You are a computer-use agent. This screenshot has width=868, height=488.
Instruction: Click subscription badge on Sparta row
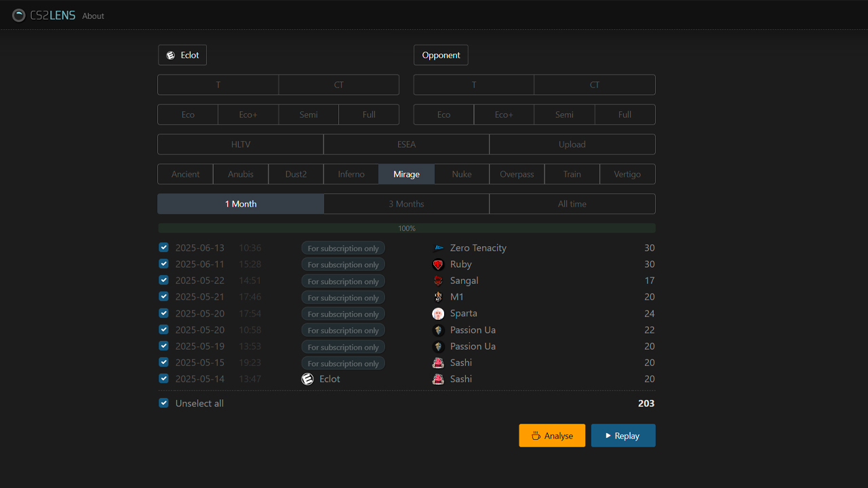(343, 314)
